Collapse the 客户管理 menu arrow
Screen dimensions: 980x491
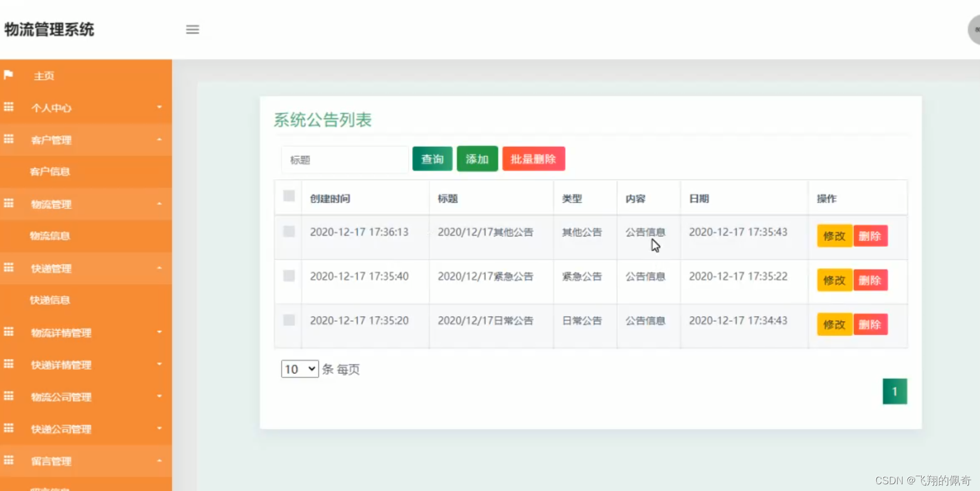[159, 139]
